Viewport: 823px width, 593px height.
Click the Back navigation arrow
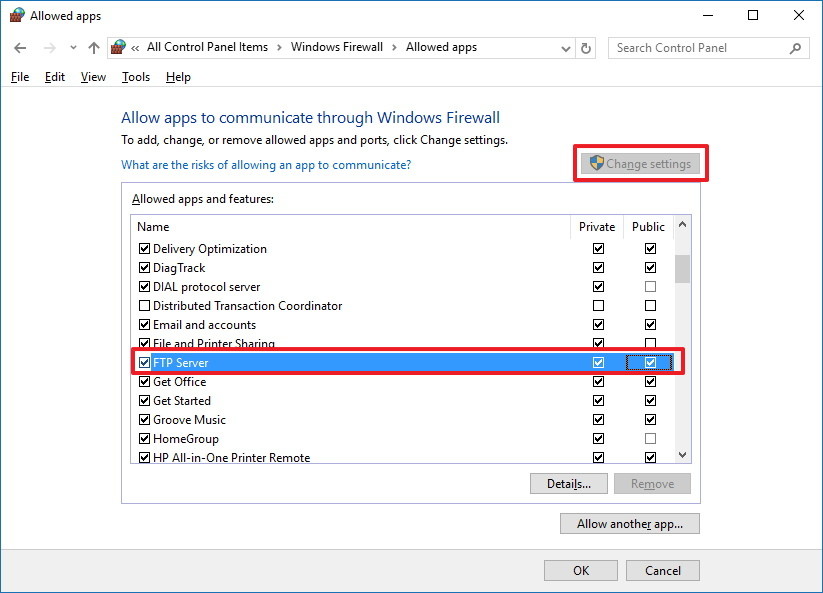20,47
